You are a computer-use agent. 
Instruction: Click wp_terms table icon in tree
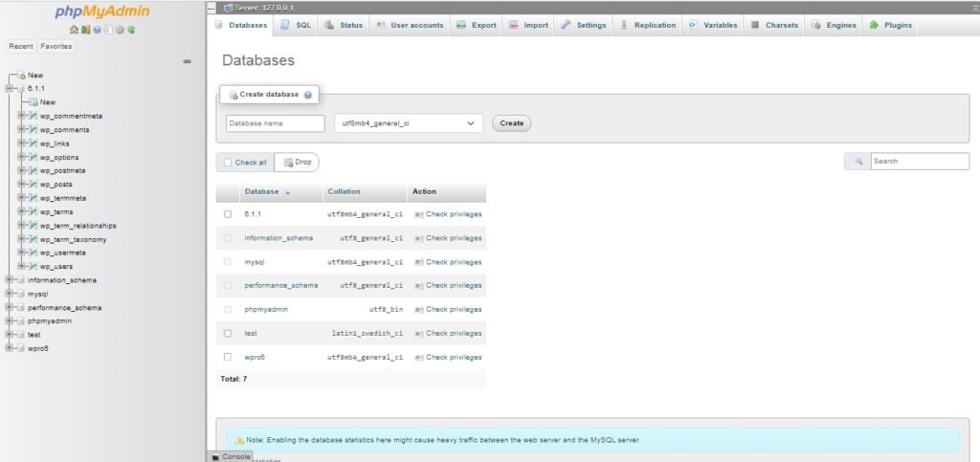pyautogui.click(x=33, y=211)
